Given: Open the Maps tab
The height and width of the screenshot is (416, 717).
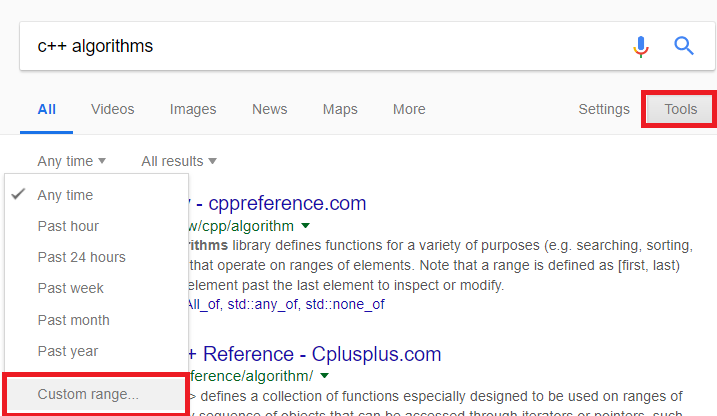Looking at the screenshot, I should pos(340,109).
